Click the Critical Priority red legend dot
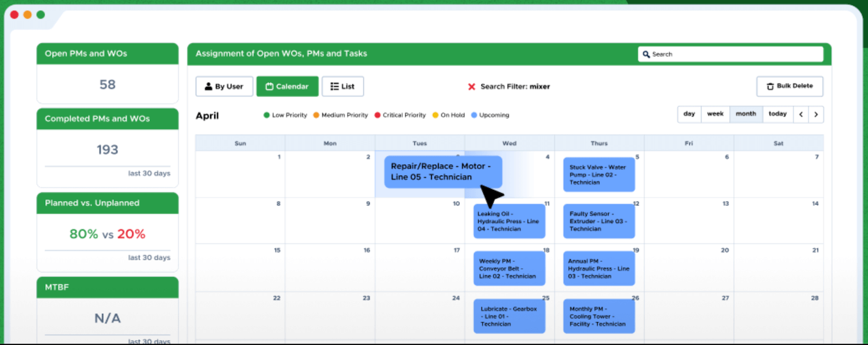 point(377,115)
